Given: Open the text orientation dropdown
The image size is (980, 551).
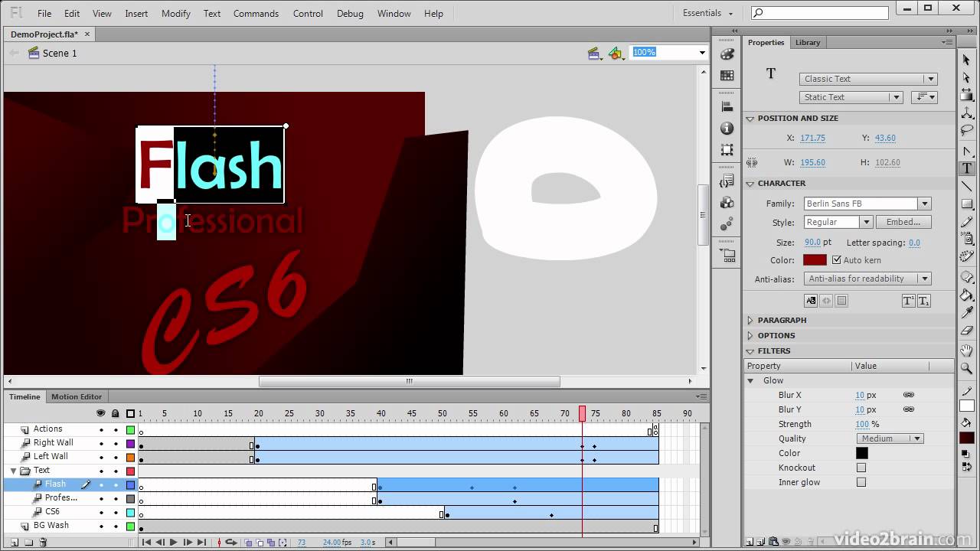Looking at the screenshot, I should click(923, 97).
